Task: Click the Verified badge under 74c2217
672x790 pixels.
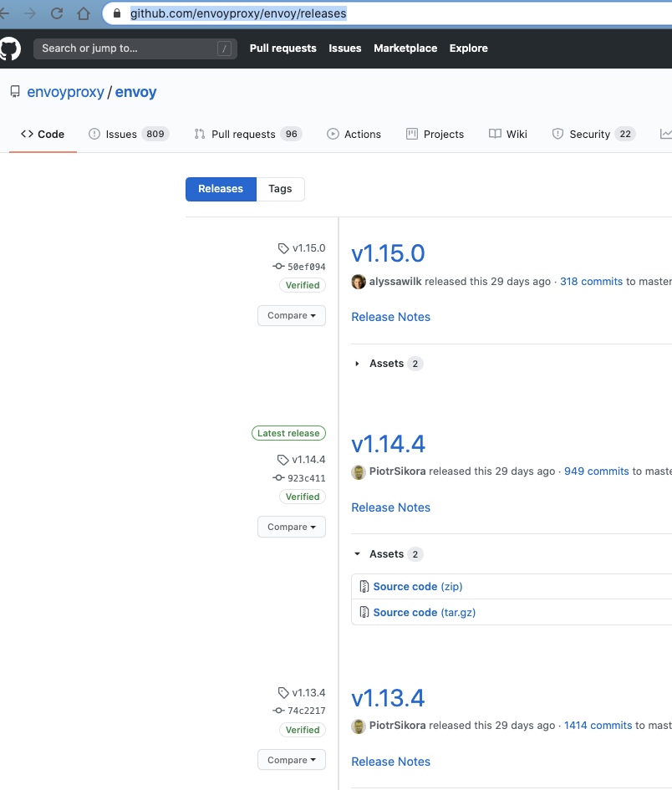Action: tap(303, 730)
